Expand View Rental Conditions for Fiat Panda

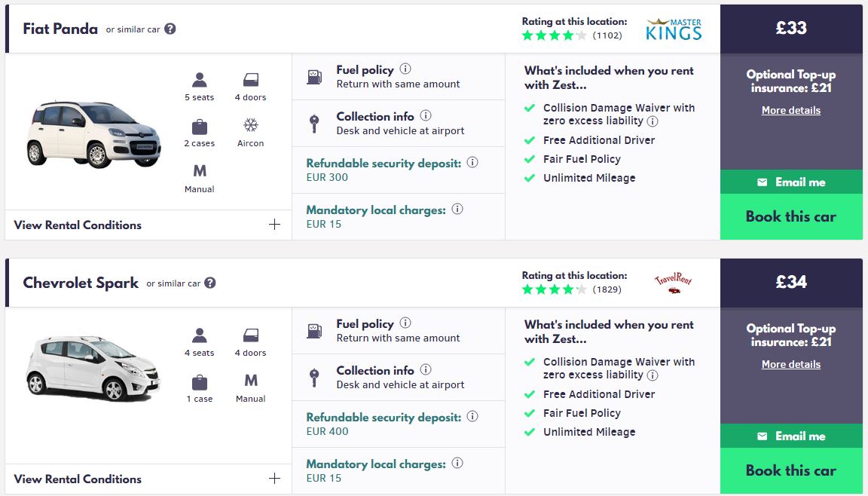(274, 225)
